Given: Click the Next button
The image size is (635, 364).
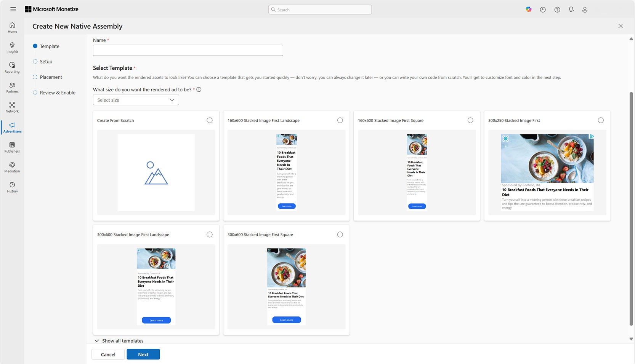Looking at the screenshot, I should (x=143, y=354).
